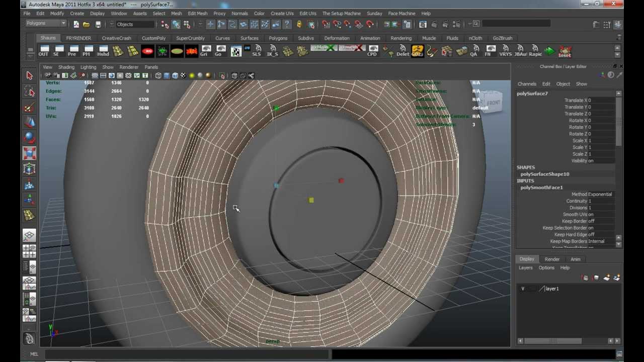Click the green play arrow shelf icon
The height and width of the screenshot is (362, 644).
click(x=549, y=51)
